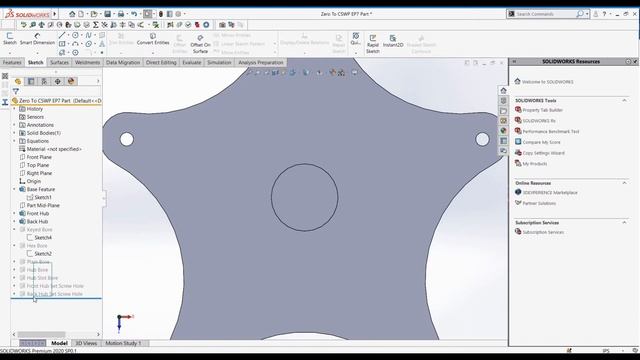Click the Print icon

click(x=121, y=14)
